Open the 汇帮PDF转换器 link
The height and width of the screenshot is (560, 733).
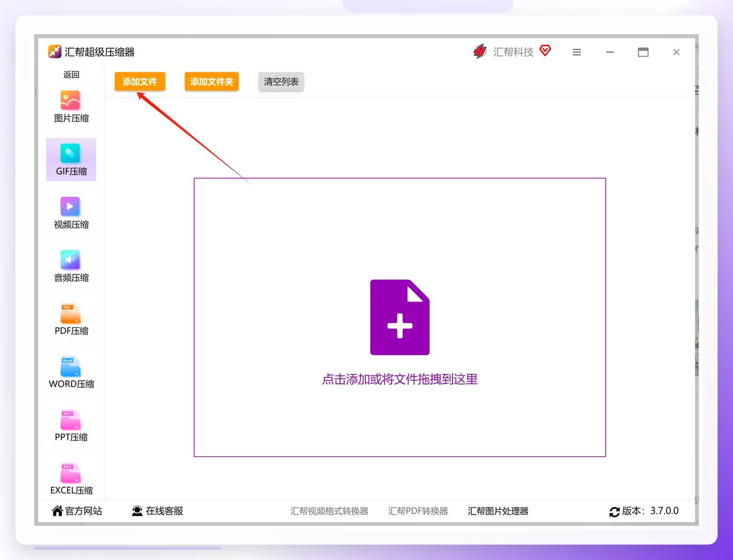click(x=418, y=511)
